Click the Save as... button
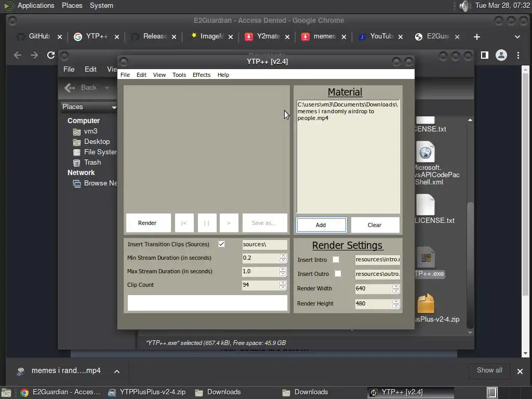The image size is (532, 399). (x=264, y=223)
